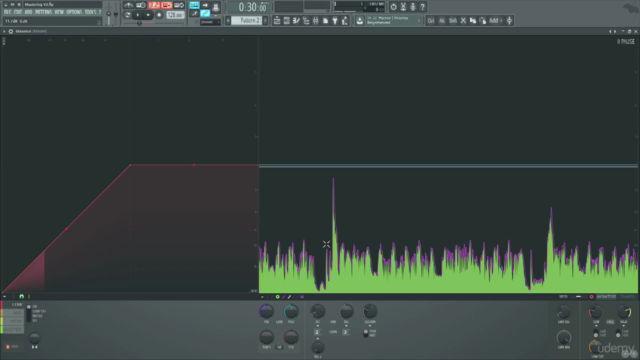Toggle loop recording icon
640x360 pixels.
coord(179,5)
